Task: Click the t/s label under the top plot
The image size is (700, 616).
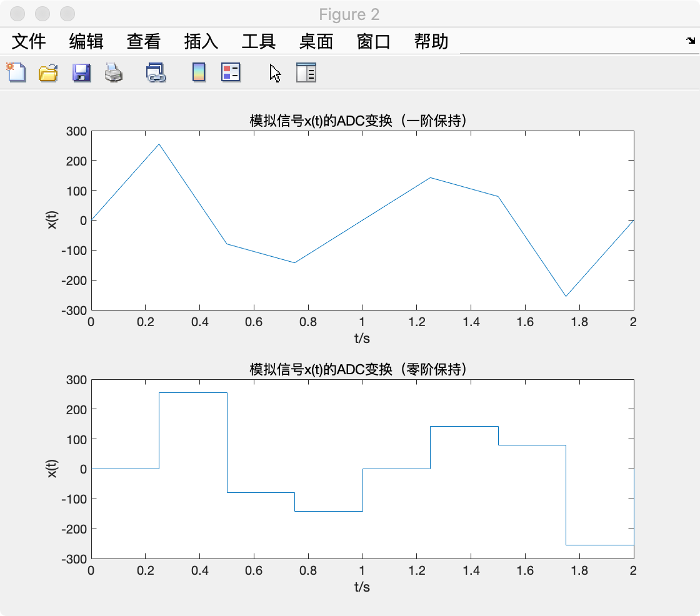Action: click(362, 339)
